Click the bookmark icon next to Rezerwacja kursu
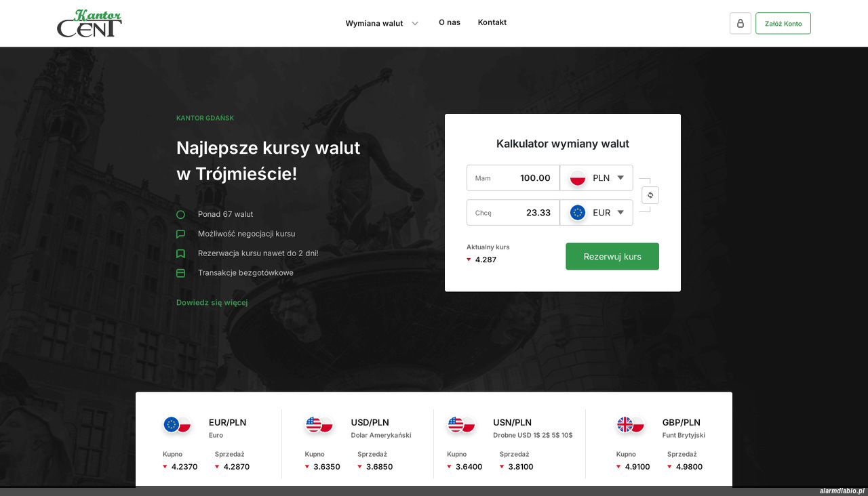Viewport: 868px width, 496px height. click(x=180, y=253)
